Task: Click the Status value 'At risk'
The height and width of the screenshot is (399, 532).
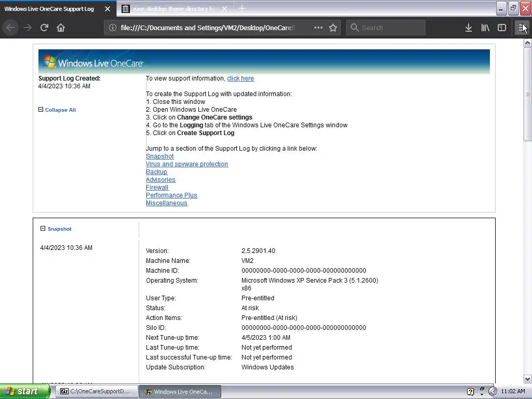Action: 250,308
